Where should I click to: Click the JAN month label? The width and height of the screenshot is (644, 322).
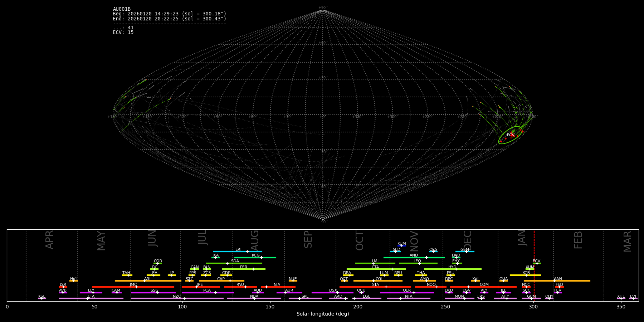pyautogui.click(x=522, y=238)
